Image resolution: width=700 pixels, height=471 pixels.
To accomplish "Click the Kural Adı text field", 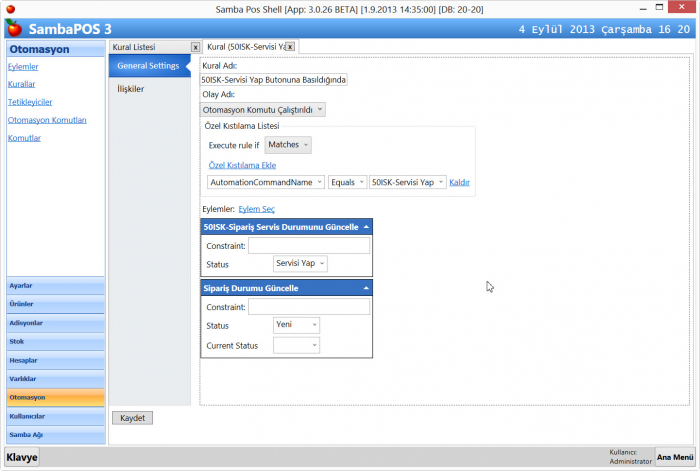I will 273,79.
